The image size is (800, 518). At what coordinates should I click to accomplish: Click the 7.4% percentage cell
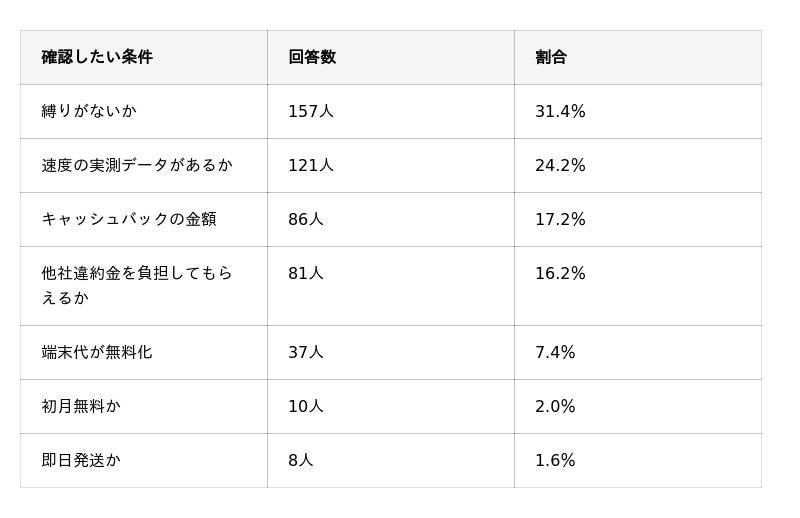(x=555, y=352)
